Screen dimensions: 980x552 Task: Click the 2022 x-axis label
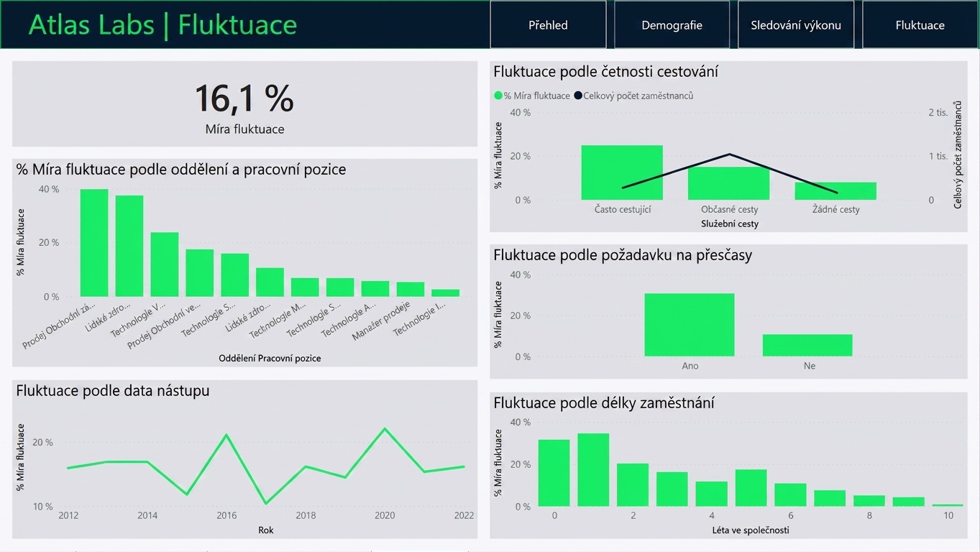pyautogui.click(x=464, y=515)
